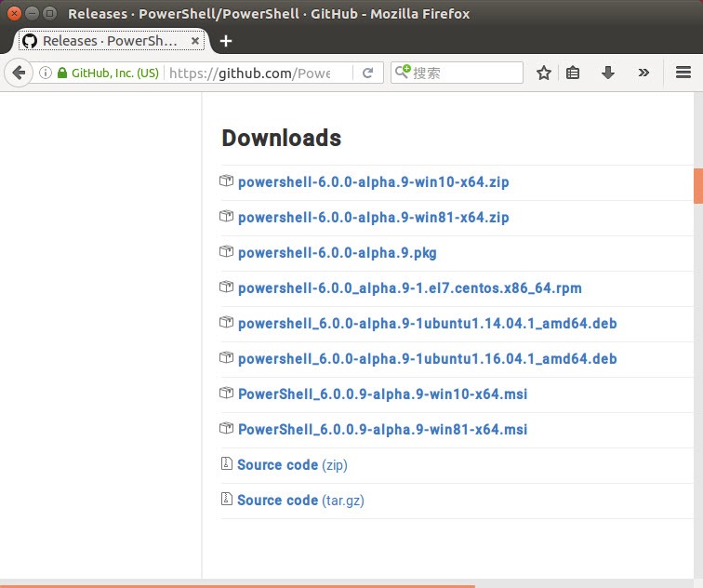Click the browser back arrow button
Viewport: 703px width, 588px height.
[x=18, y=73]
